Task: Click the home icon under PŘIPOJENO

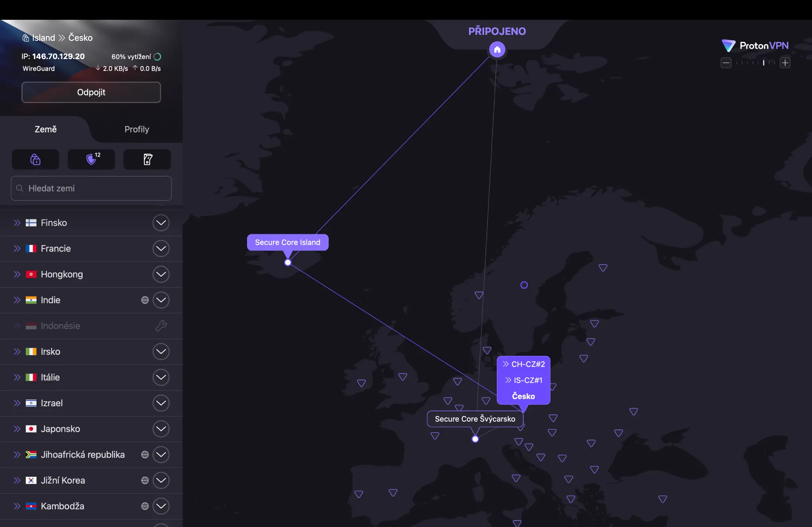Action: (497, 50)
